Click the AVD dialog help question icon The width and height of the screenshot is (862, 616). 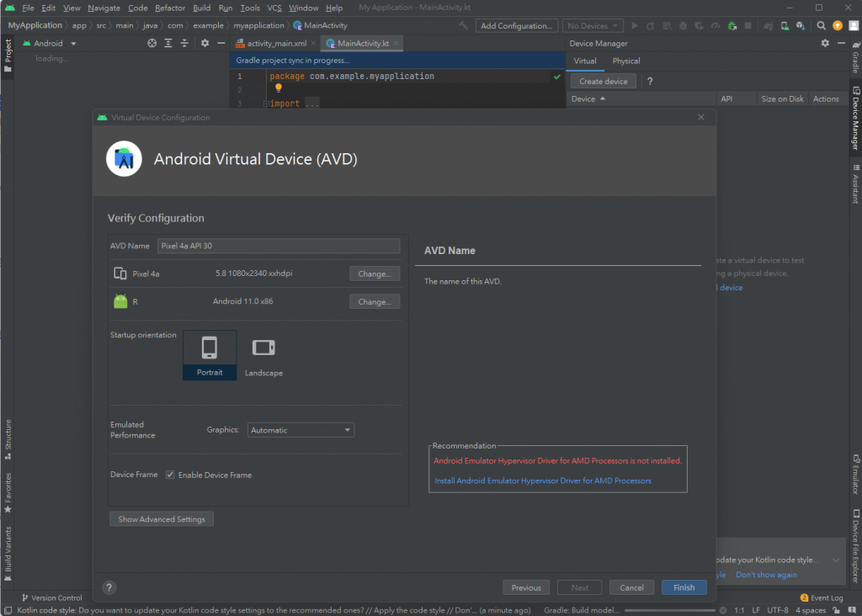click(x=109, y=587)
